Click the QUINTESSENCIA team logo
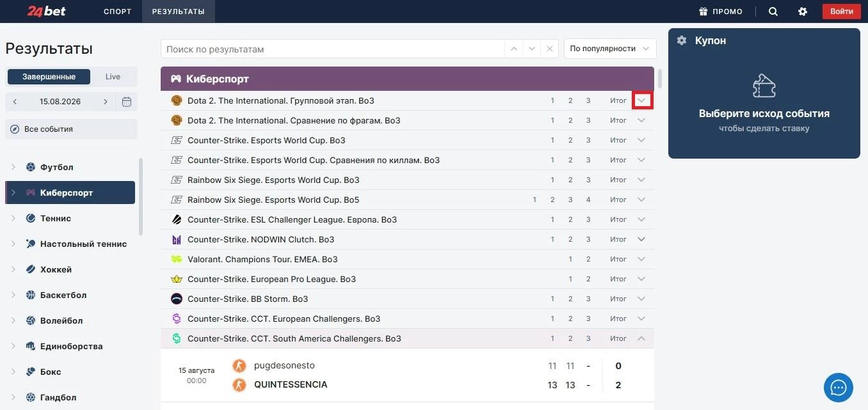This screenshot has height=410, width=868. pyautogui.click(x=239, y=385)
